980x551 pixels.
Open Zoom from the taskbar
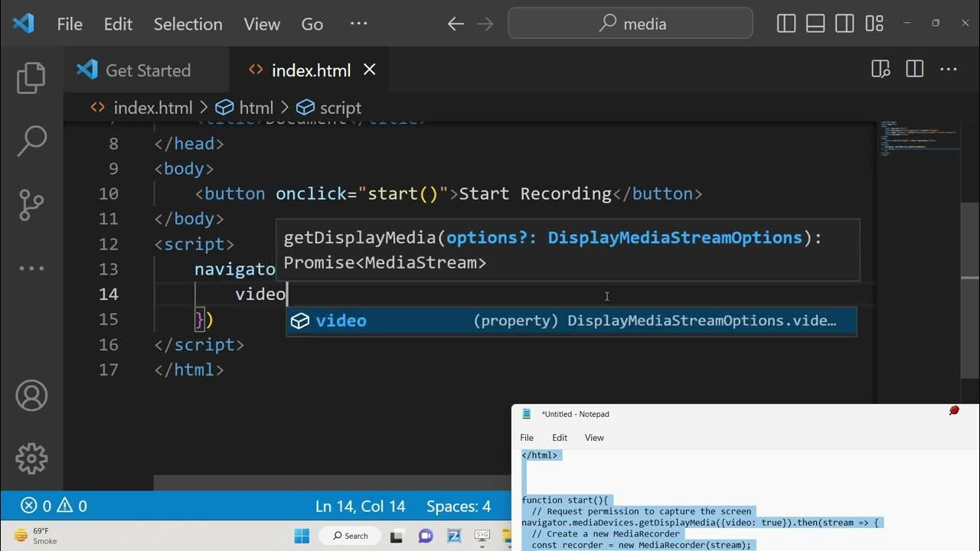(x=453, y=536)
